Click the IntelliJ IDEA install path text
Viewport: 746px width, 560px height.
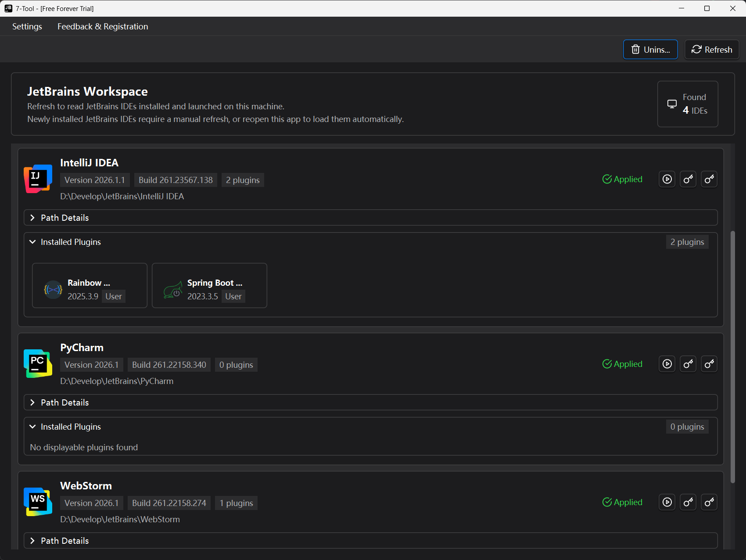click(x=122, y=196)
